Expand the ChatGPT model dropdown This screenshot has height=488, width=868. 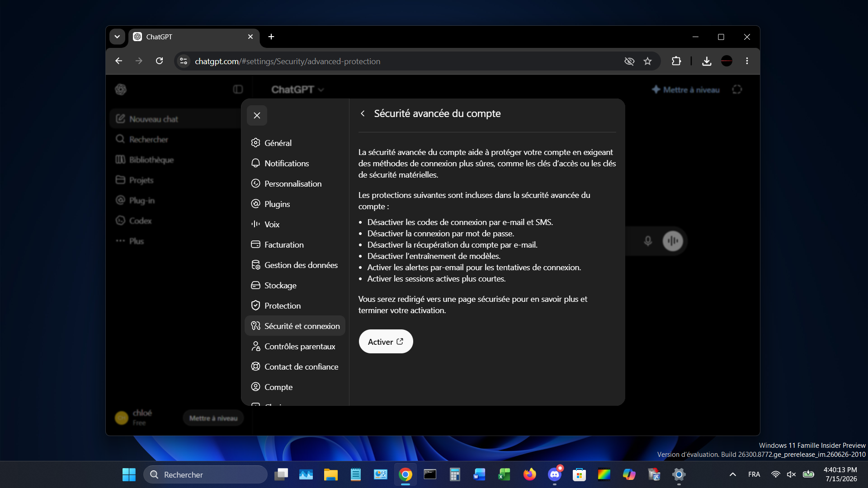tap(297, 89)
